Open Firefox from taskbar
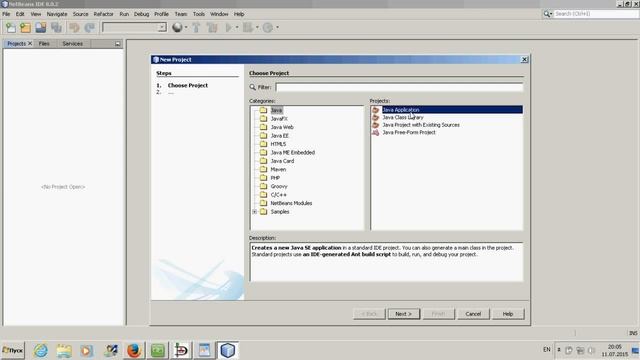Image resolution: width=640 pixels, height=360 pixels. pos(133,350)
